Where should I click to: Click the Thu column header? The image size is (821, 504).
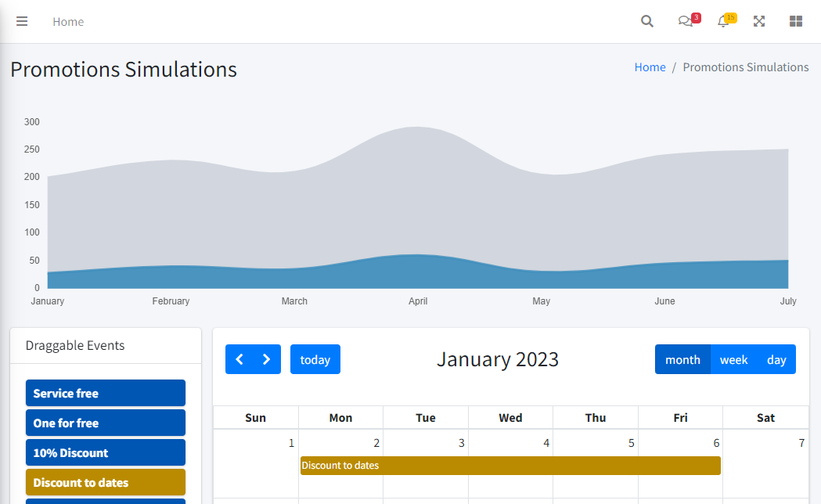click(x=596, y=418)
